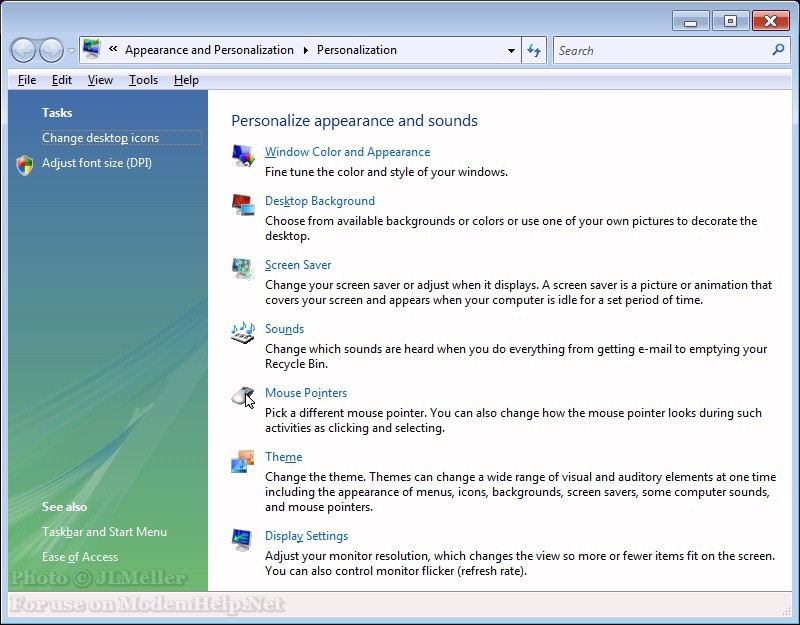Expand breadcrumb arrow after Appearance and Personalization
800x625 pixels.
305,50
